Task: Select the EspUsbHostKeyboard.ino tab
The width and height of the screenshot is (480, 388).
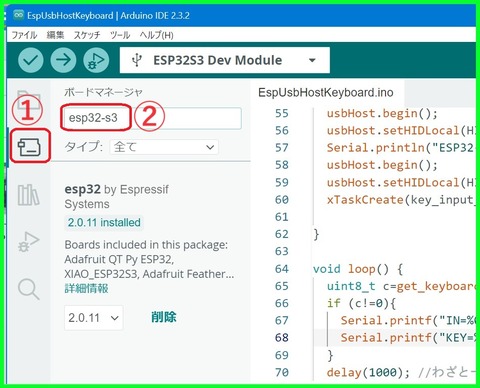Action: [x=326, y=92]
